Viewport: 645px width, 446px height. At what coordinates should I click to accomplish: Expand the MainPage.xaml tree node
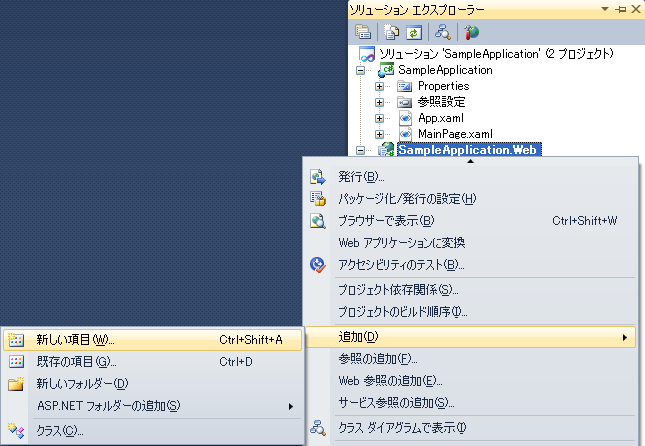(379, 134)
